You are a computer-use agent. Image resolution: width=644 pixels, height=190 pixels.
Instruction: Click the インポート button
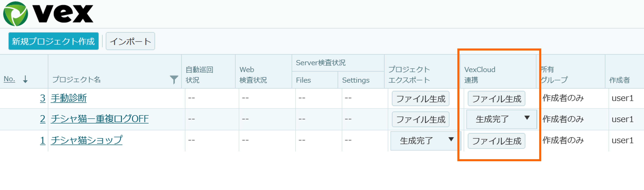(130, 41)
